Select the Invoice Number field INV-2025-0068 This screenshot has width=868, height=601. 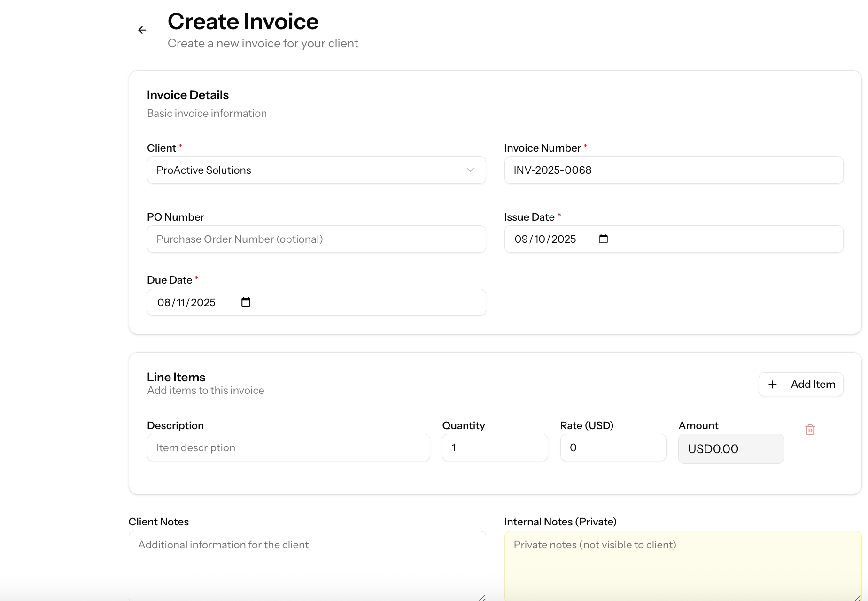click(674, 170)
